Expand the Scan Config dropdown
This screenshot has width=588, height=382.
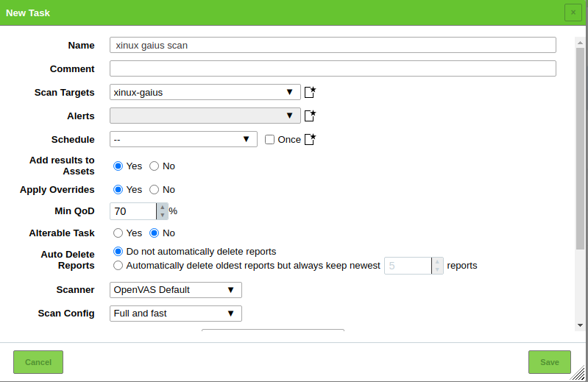tap(175, 313)
